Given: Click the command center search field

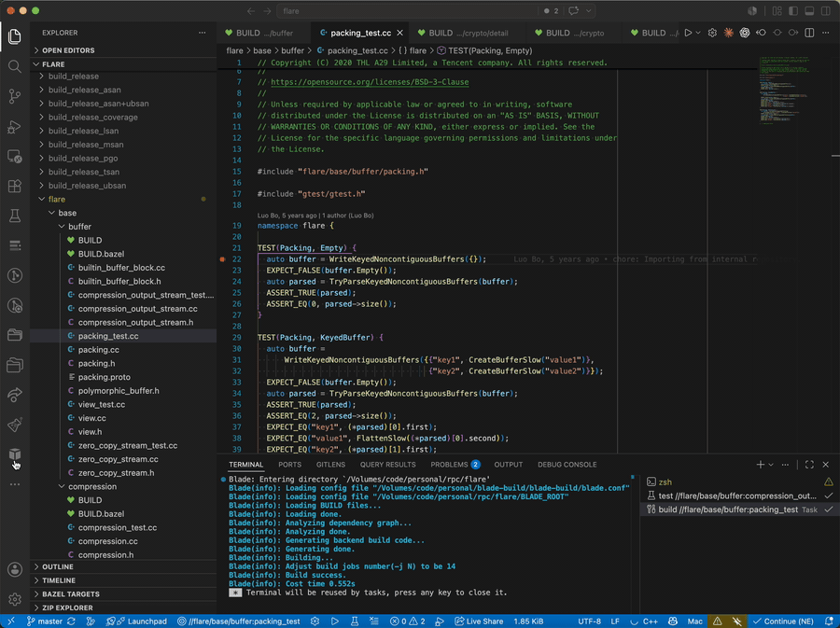Looking at the screenshot, I should [436, 10].
